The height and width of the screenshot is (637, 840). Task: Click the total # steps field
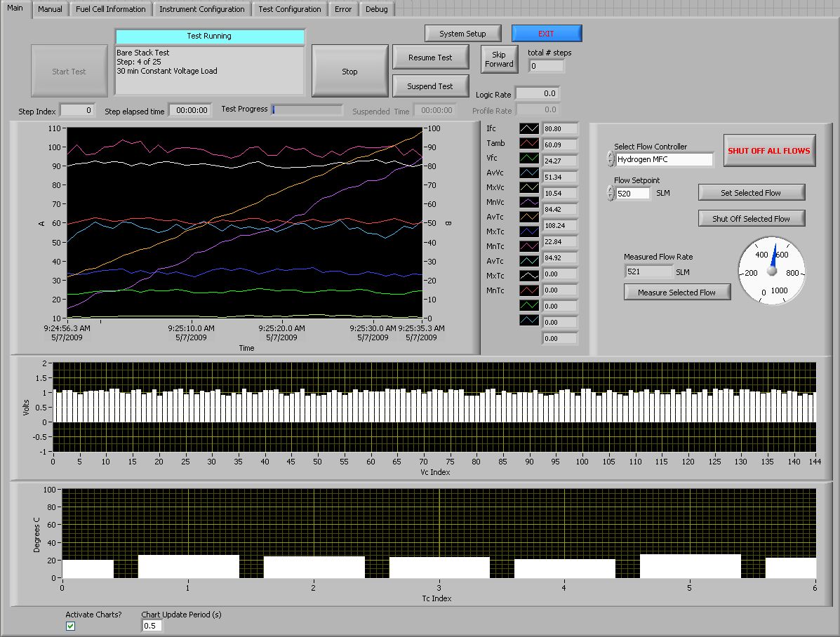[x=547, y=66]
